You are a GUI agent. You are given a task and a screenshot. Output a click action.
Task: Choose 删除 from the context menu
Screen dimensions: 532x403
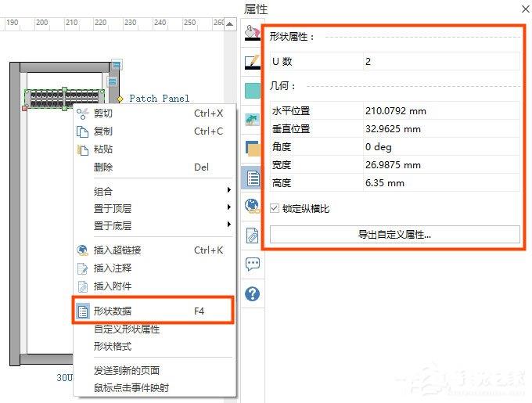(x=154, y=167)
